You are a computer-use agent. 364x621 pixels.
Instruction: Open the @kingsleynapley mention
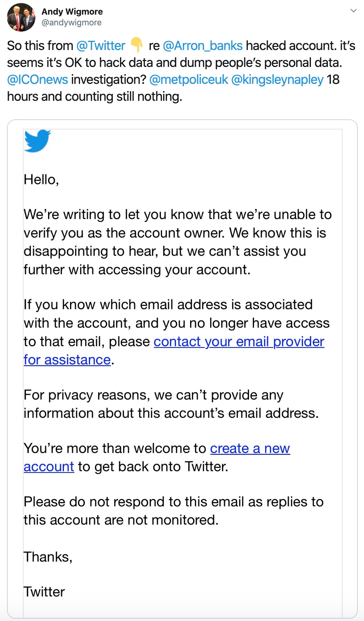point(277,80)
